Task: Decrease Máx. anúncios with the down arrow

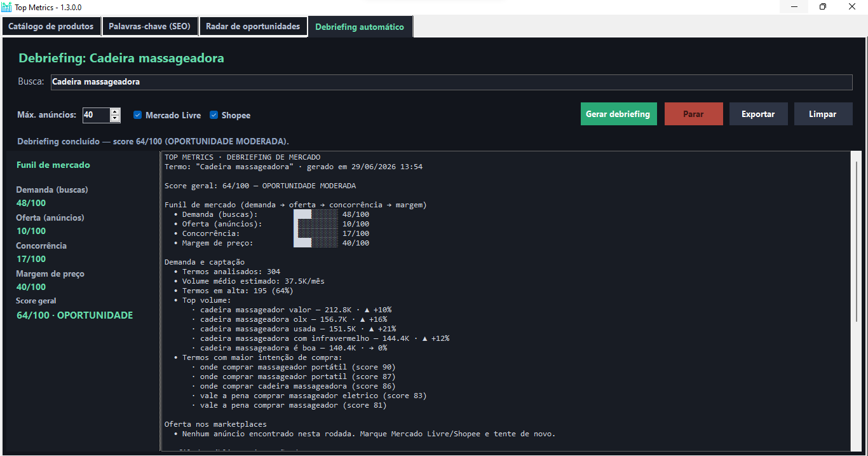Action: (115, 118)
